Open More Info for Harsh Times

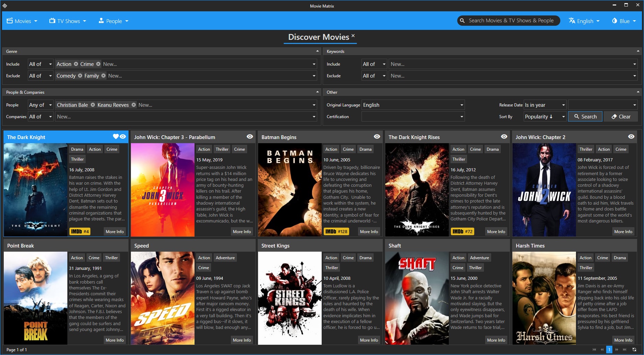click(623, 340)
